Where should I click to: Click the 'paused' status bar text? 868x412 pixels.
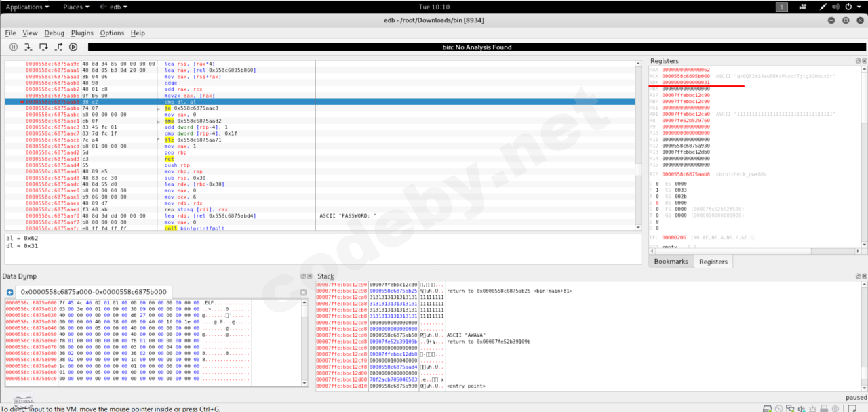pos(856,398)
